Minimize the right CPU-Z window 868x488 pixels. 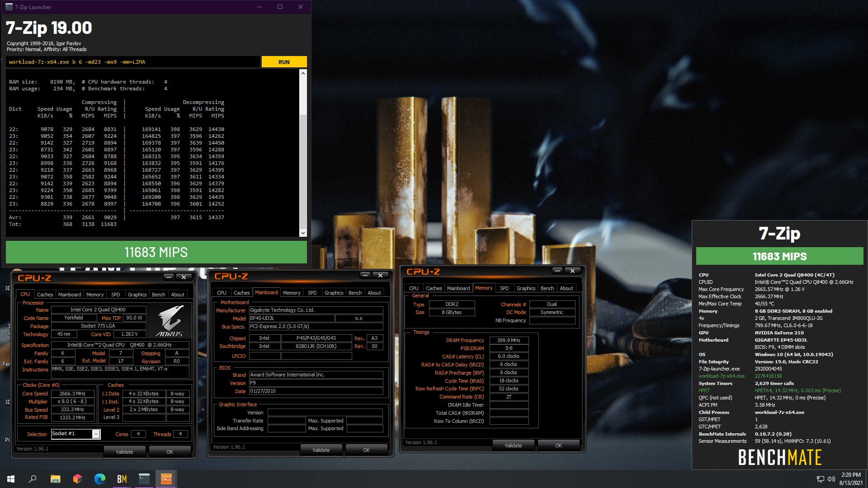[557, 271]
